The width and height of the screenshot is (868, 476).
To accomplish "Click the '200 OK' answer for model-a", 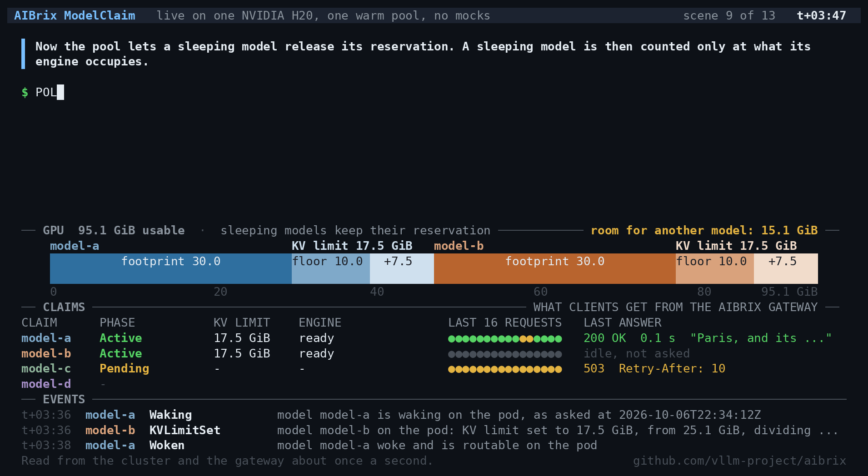I will coord(605,338).
